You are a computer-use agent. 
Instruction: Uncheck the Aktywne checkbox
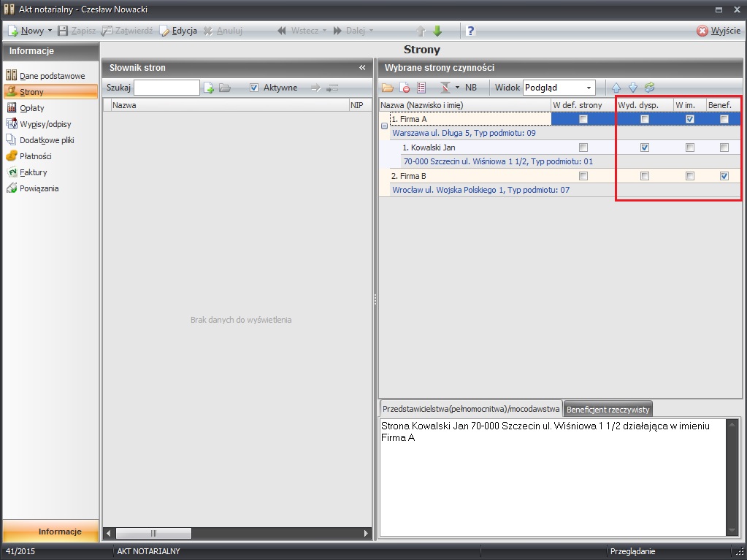254,88
